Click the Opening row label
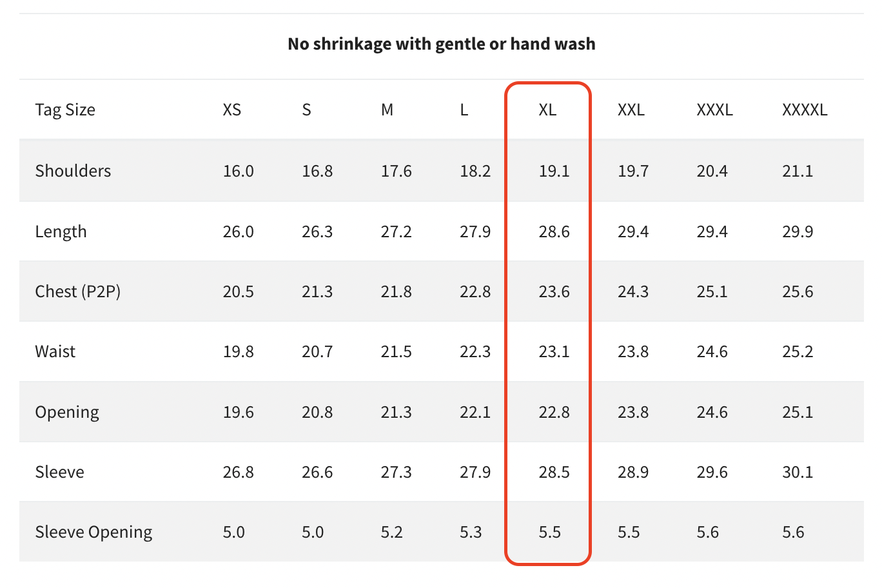Viewport: 882px width, 588px height. [67, 412]
